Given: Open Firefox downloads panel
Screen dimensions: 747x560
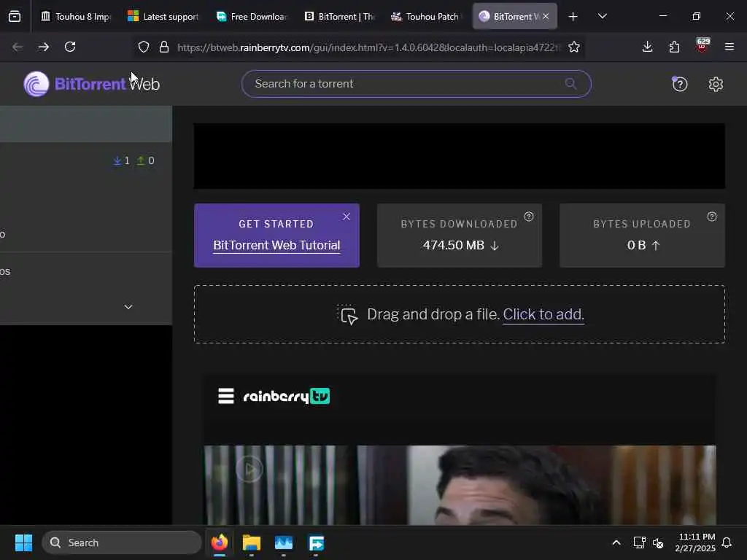Looking at the screenshot, I should coord(648,47).
